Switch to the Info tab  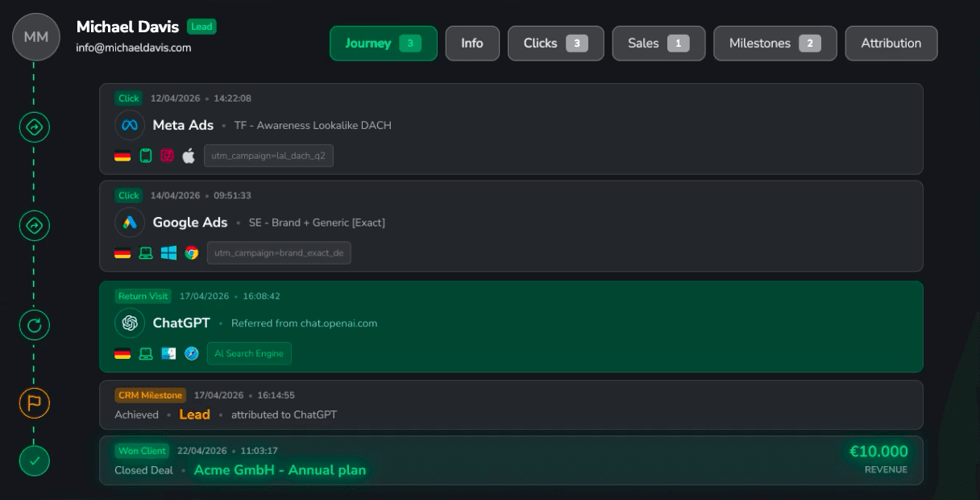point(472,44)
